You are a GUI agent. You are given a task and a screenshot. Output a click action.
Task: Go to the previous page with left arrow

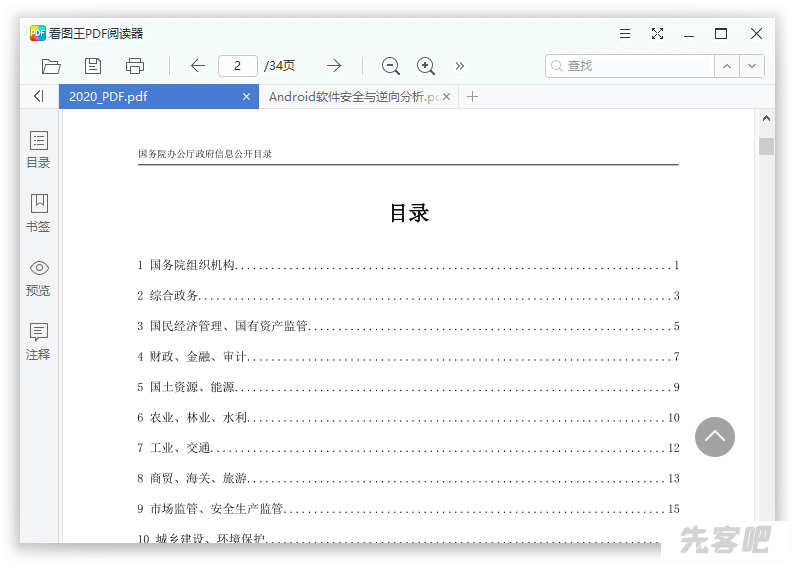pos(197,66)
